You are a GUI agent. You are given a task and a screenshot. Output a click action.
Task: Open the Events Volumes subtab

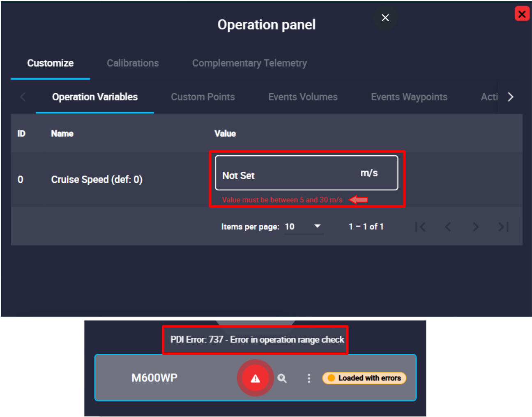point(303,97)
